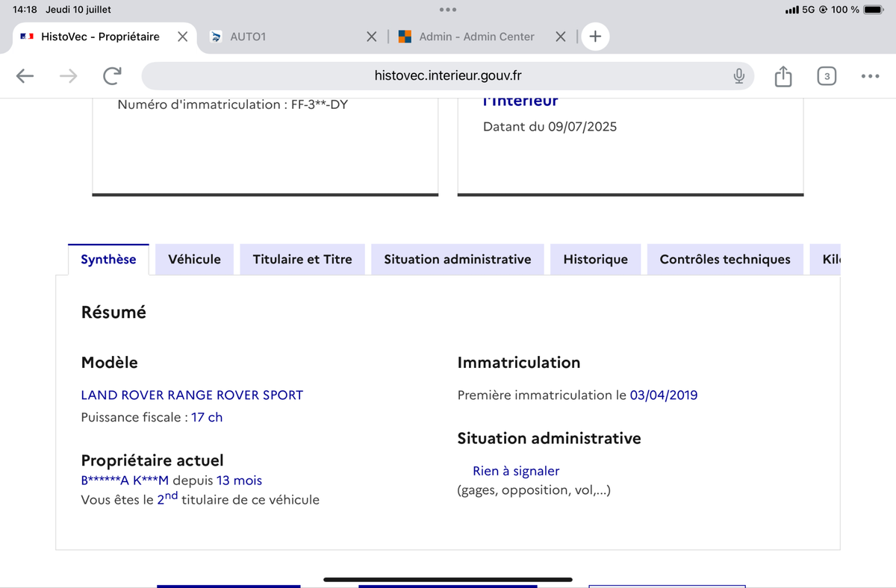Tap the Propriétaire actuel heading
Image resolution: width=896 pixels, height=588 pixels.
pyautogui.click(x=152, y=461)
